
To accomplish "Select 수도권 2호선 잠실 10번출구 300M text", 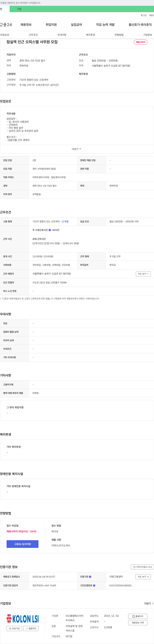I will [x=49, y=282].
